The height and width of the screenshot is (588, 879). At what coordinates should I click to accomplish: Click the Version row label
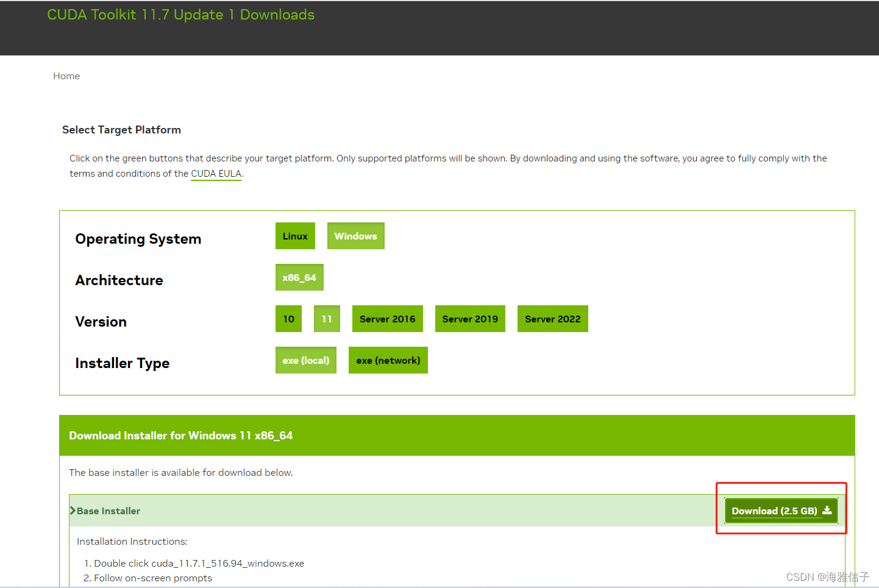click(101, 322)
